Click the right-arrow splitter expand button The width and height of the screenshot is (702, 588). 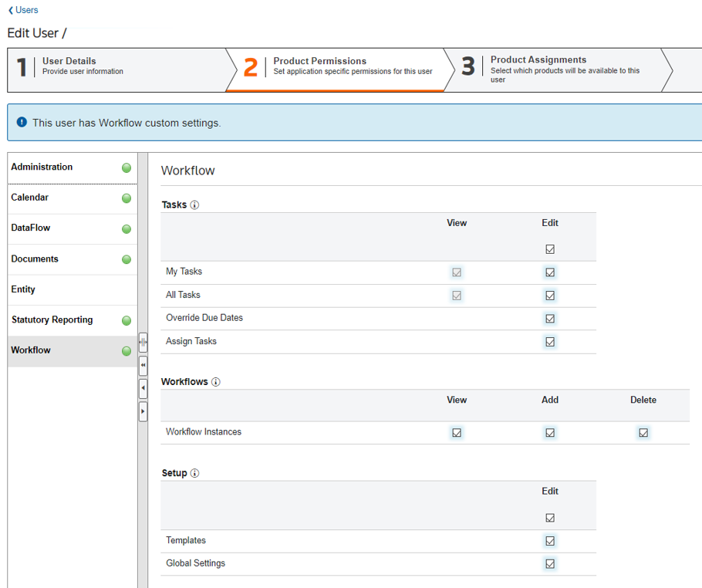[143, 411]
